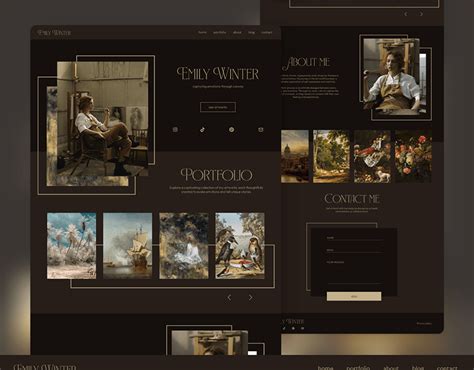Click the hero photo of artist in studio

point(103,119)
